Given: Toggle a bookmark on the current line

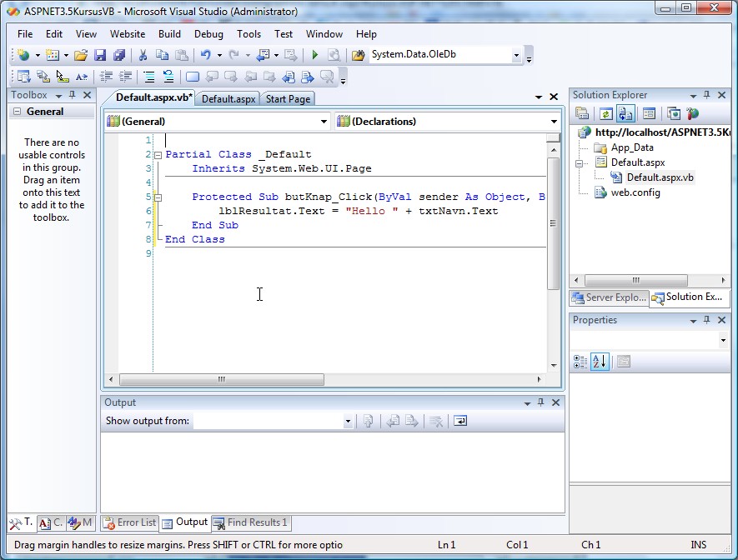Looking at the screenshot, I should (x=193, y=77).
